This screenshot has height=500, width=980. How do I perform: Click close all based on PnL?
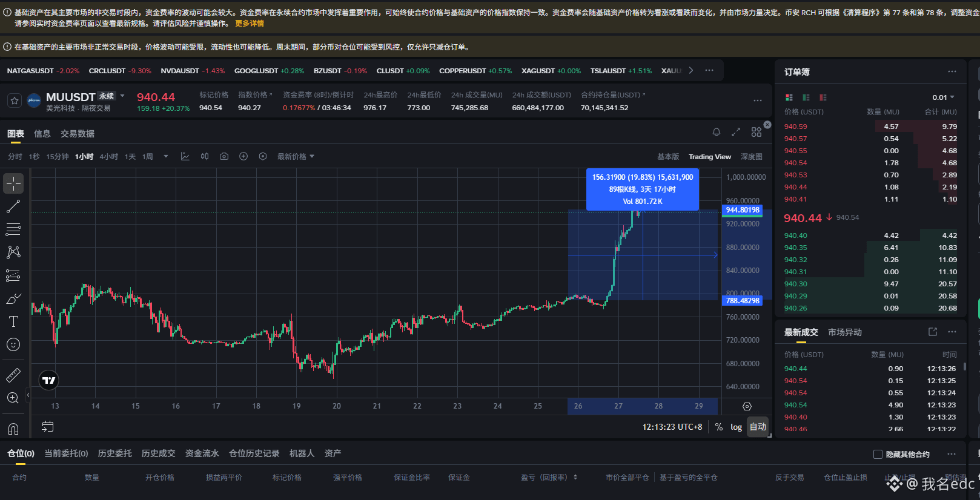(689, 478)
